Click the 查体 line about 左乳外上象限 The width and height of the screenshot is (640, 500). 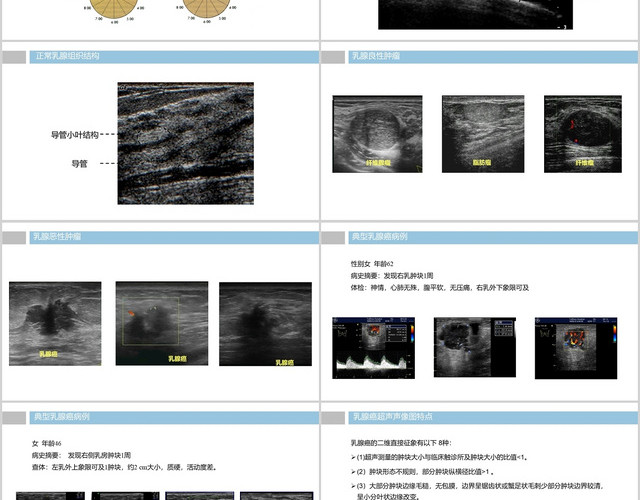[124, 467]
